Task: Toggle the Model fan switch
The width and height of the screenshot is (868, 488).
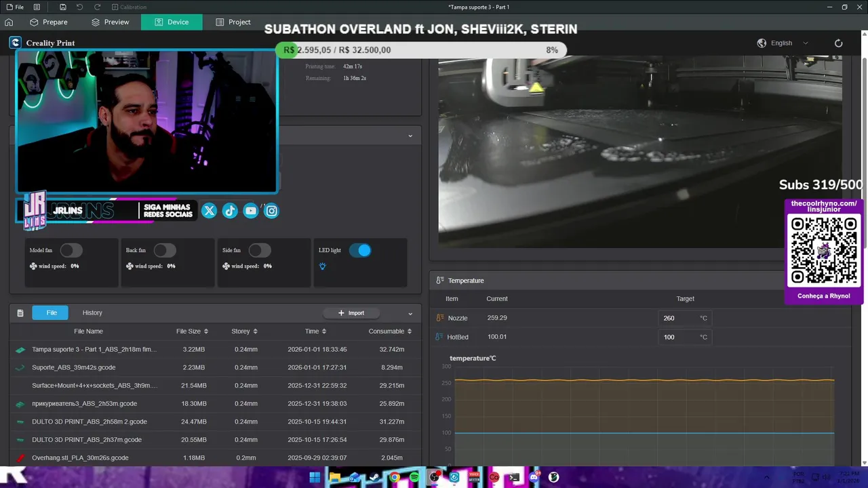Action: (x=71, y=250)
